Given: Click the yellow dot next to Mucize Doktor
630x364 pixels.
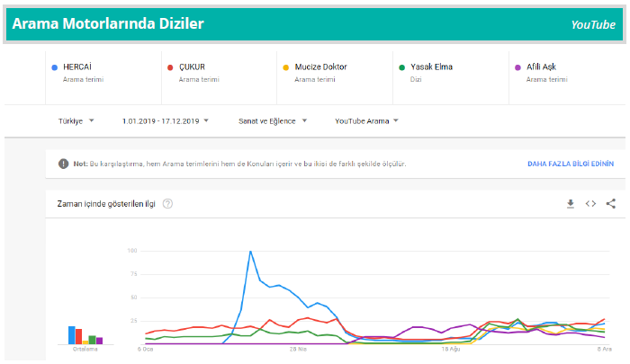Looking at the screenshot, I should coord(286,67).
